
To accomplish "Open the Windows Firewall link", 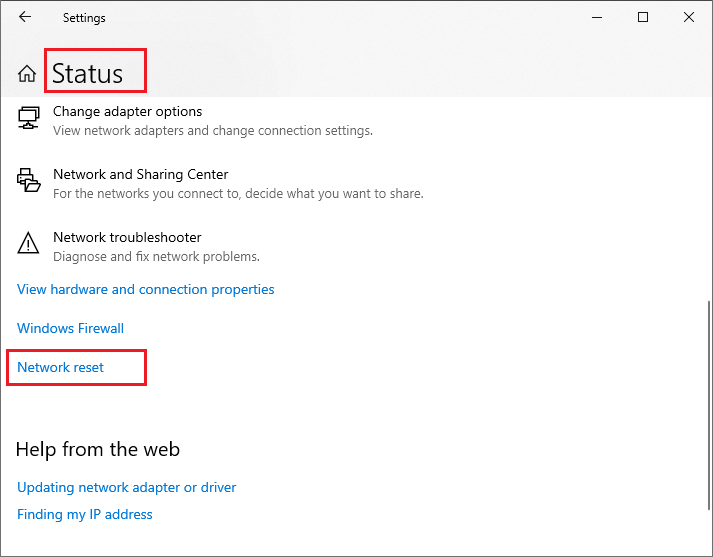I will click(70, 328).
